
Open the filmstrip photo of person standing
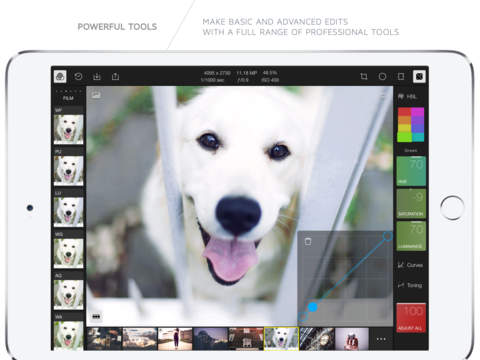(175, 339)
